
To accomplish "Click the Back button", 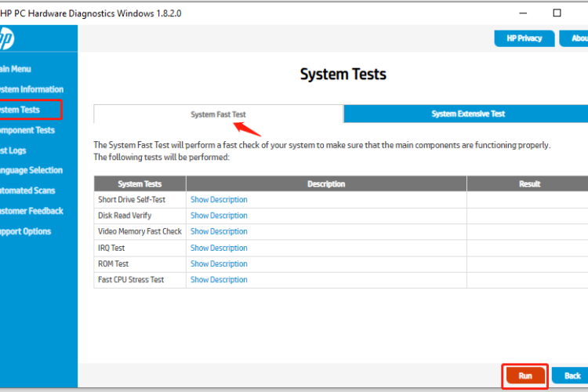I will click(x=572, y=376).
